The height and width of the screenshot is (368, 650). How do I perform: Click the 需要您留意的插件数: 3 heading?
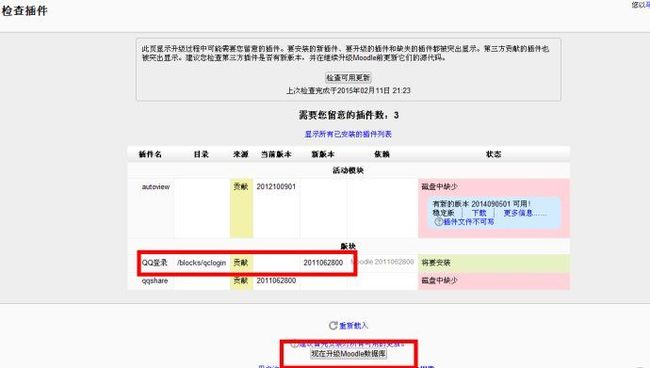349,115
